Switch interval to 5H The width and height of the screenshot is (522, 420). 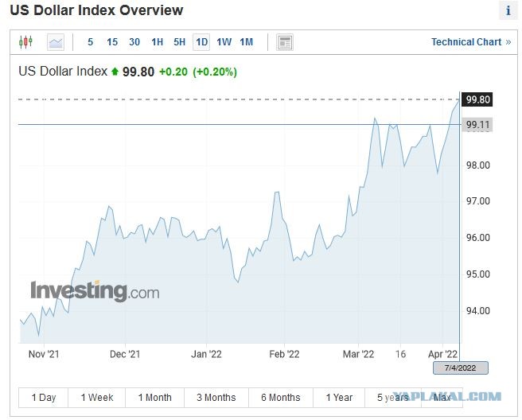[180, 42]
